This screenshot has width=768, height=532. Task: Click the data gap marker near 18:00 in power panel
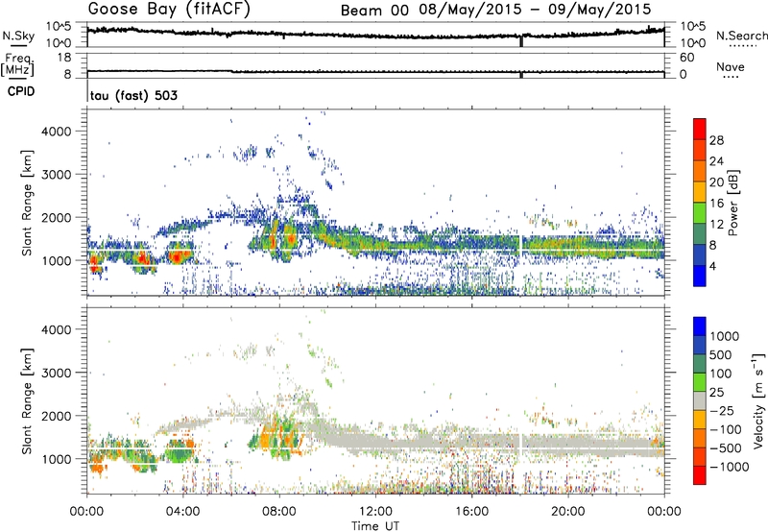520,245
